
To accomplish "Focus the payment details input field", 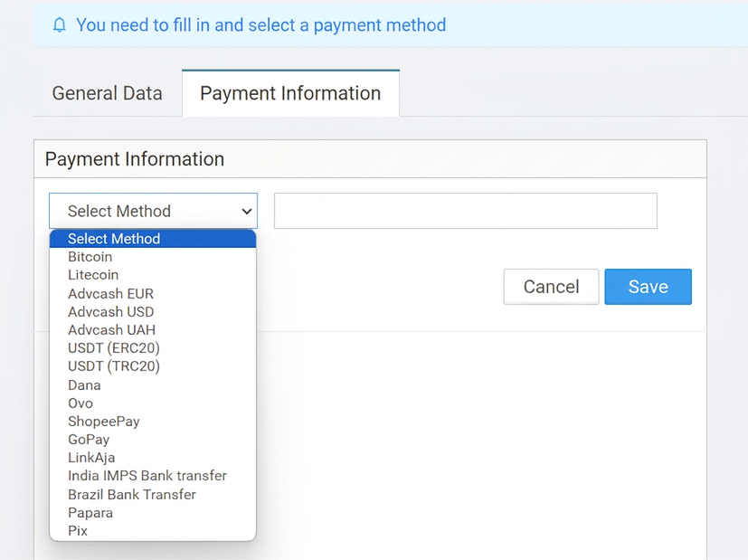I will click(x=466, y=211).
